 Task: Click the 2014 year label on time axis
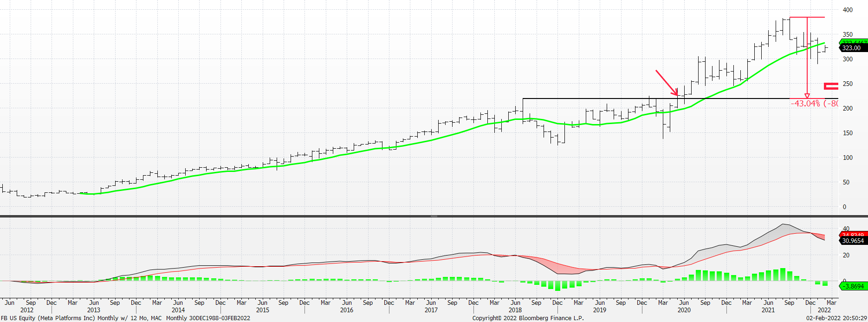coord(178,310)
